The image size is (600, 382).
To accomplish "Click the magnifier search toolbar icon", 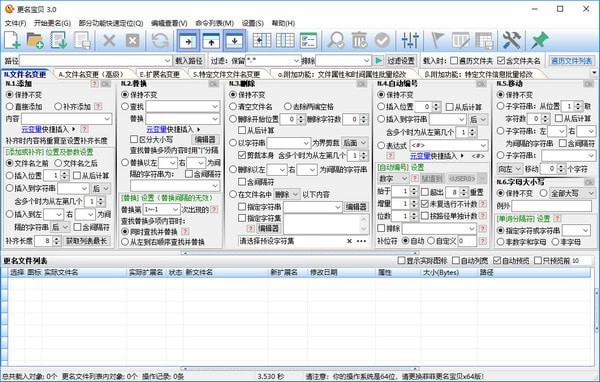I will 336,40.
